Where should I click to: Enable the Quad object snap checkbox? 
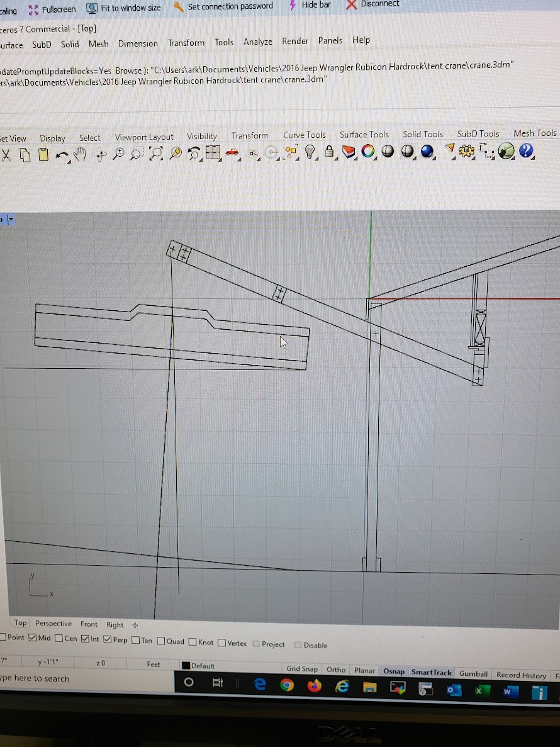coord(161,642)
